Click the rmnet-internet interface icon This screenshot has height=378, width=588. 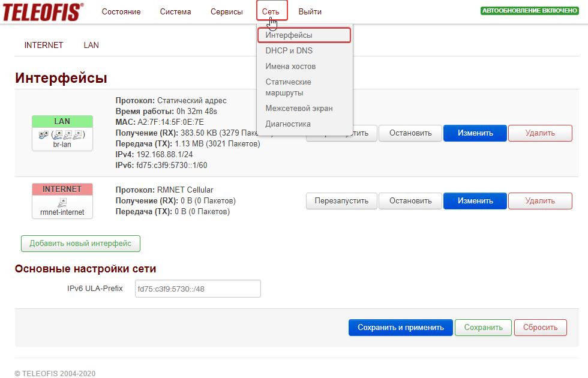[x=62, y=203]
